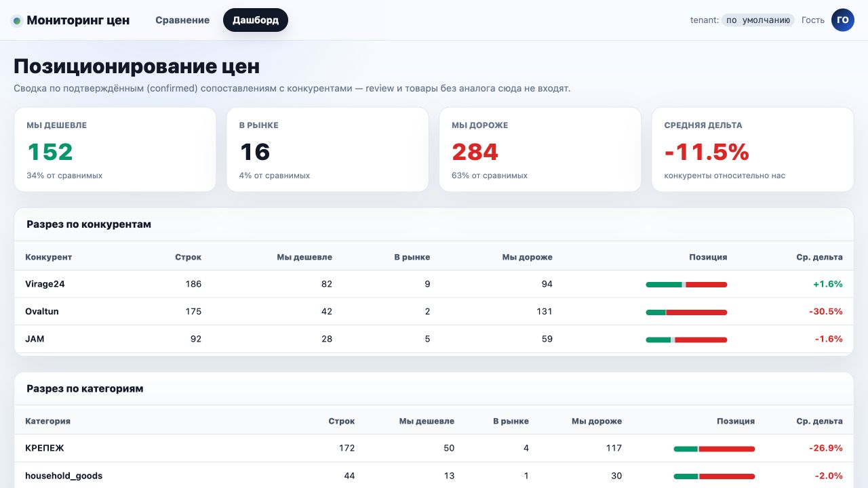
Task: Select the Дашборд tab
Action: point(256,20)
